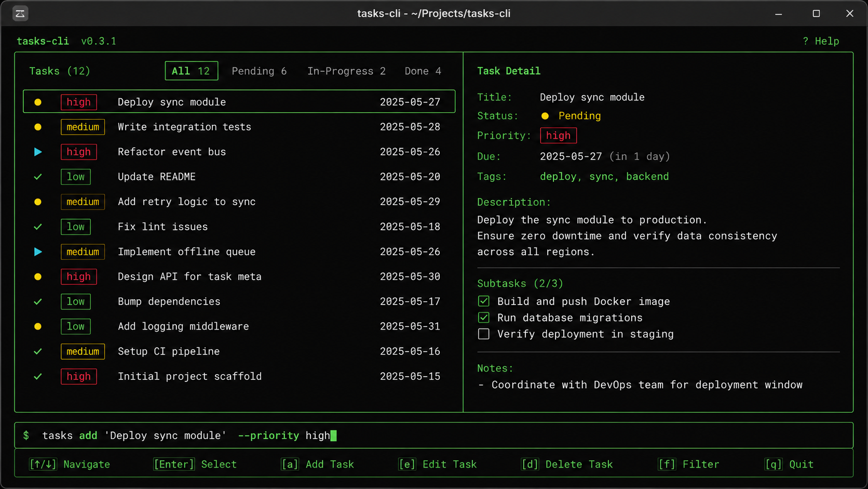Click the [f] Filter shortcut

coord(688,465)
